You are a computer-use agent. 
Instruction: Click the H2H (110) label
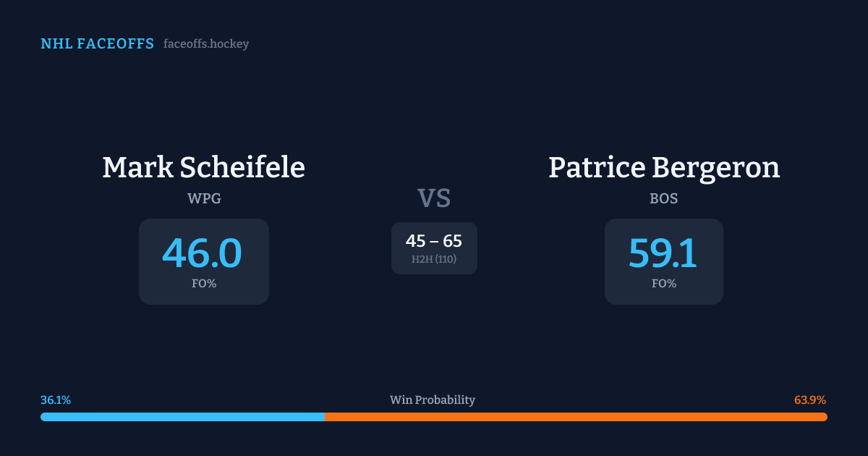point(434,259)
